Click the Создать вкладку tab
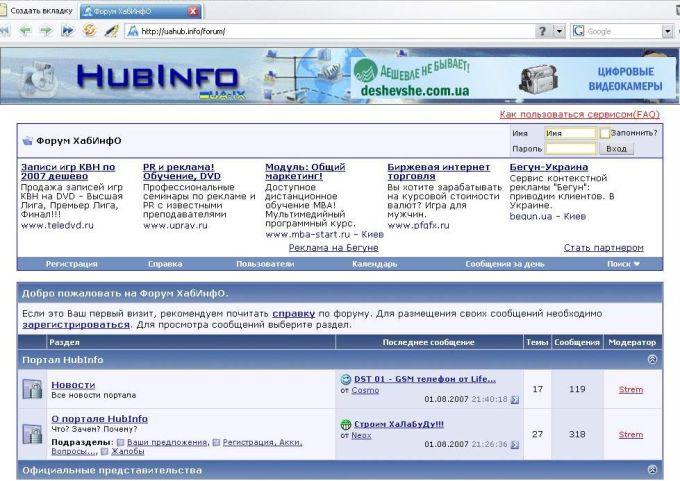The width and height of the screenshot is (680, 481). [x=37, y=10]
